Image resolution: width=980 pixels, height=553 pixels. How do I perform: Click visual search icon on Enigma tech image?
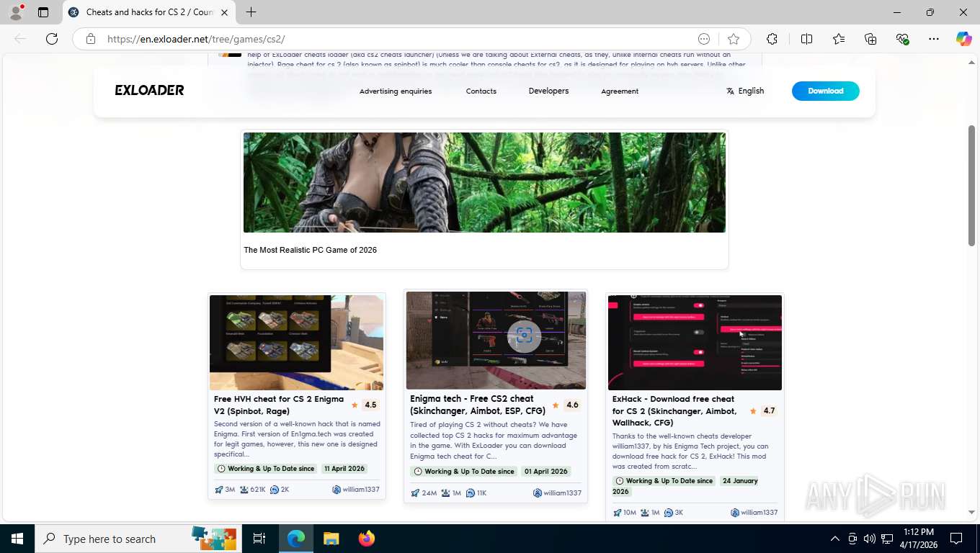point(524,336)
